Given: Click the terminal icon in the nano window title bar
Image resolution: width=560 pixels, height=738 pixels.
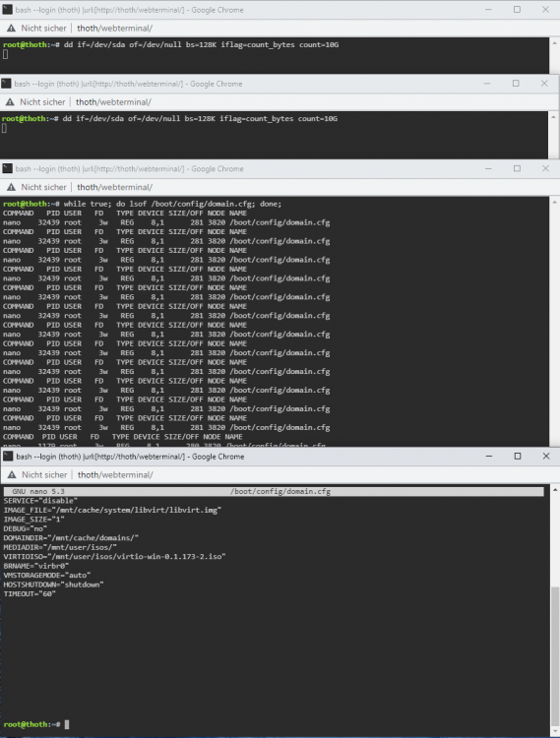Looking at the screenshot, I should point(8,456).
